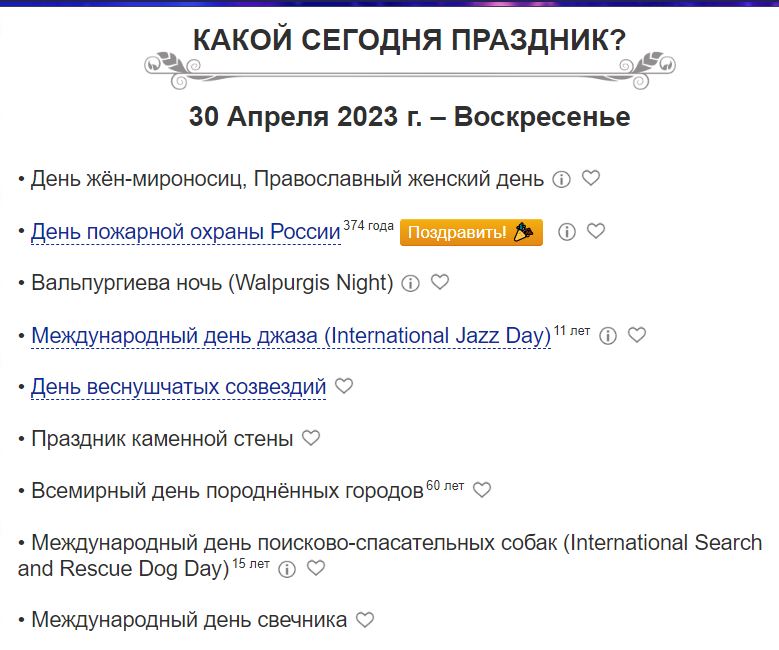This screenshot has width=779, height=650.
Task: Favorite International Jazz Day with heart
Action: (637, 334)
